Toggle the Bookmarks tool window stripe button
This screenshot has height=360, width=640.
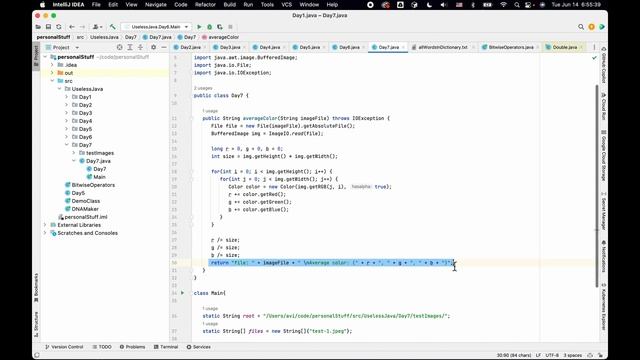pos(36,288)
